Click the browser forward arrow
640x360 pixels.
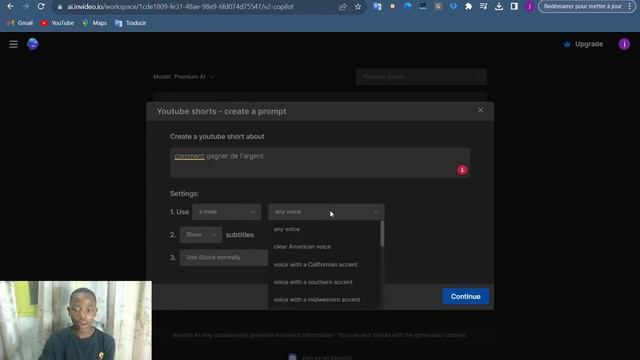click(26, 7)
